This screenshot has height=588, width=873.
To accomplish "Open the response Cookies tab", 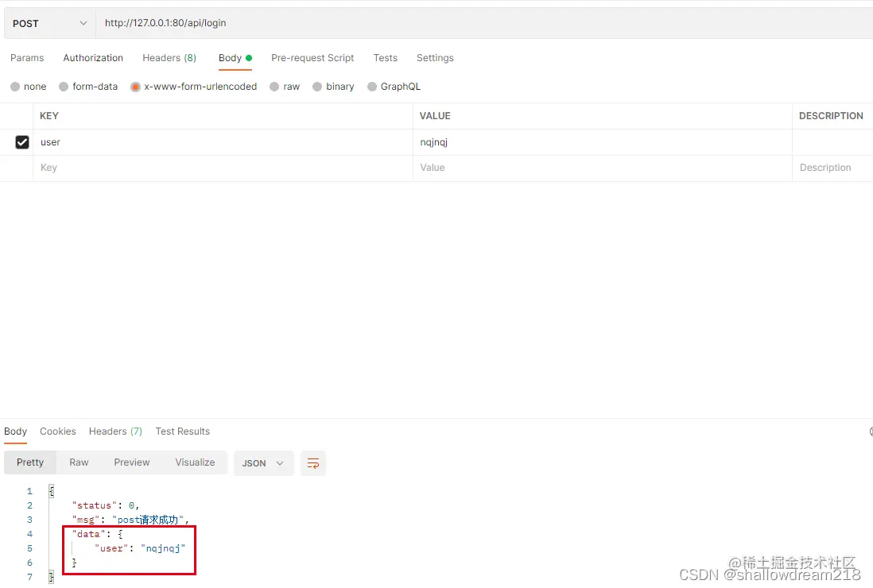I will (x=58, y=431).
